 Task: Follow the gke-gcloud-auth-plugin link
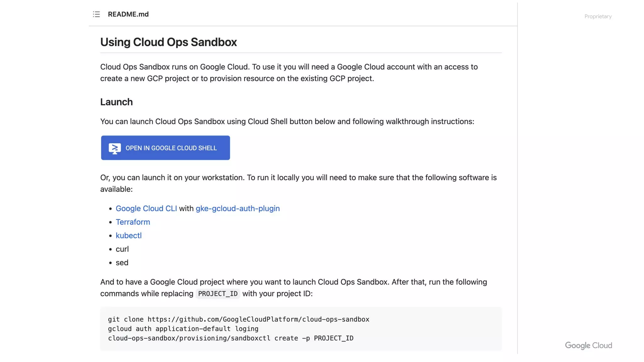237,209
